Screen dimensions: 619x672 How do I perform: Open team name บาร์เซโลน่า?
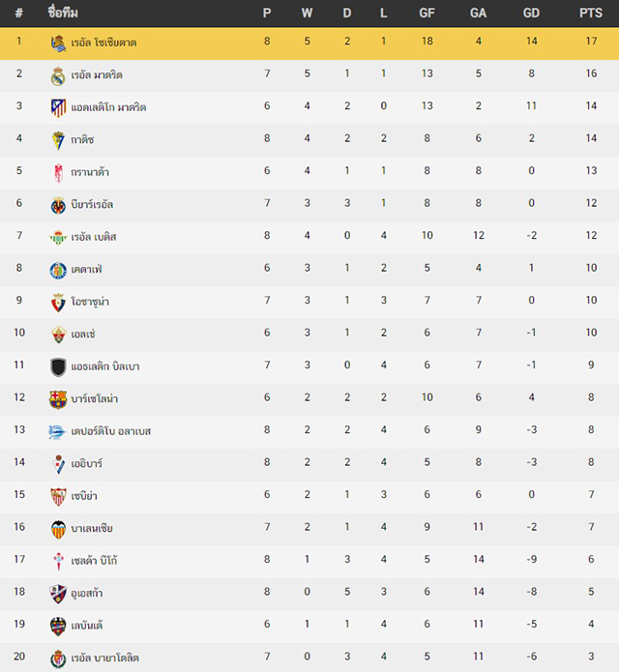point(95,399)
